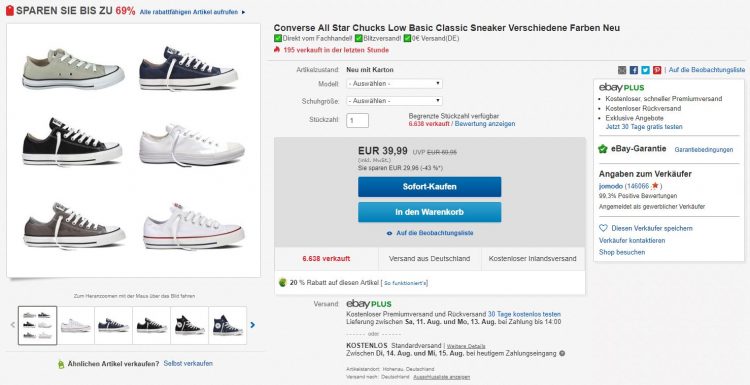Expand Alle rabattfähigen Artikel aufrufen arrow
Screen dimensions: 750x385
(x=243, y=12)
